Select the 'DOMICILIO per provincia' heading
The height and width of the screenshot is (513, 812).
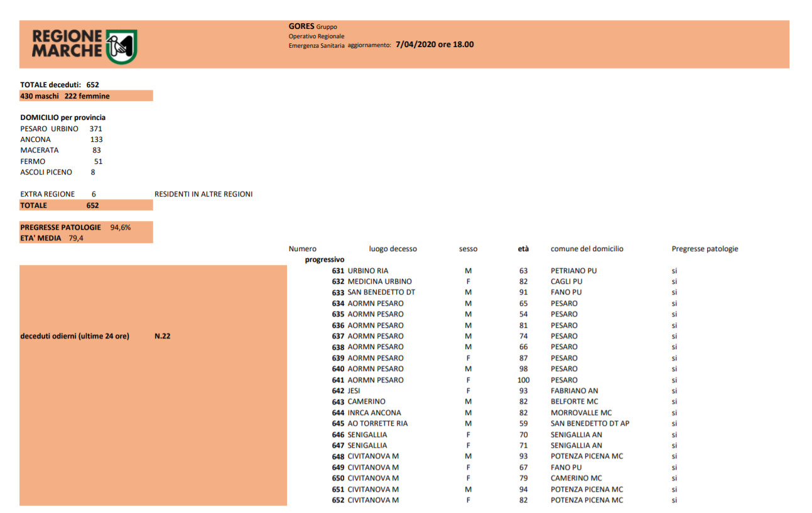coord(63,117)
